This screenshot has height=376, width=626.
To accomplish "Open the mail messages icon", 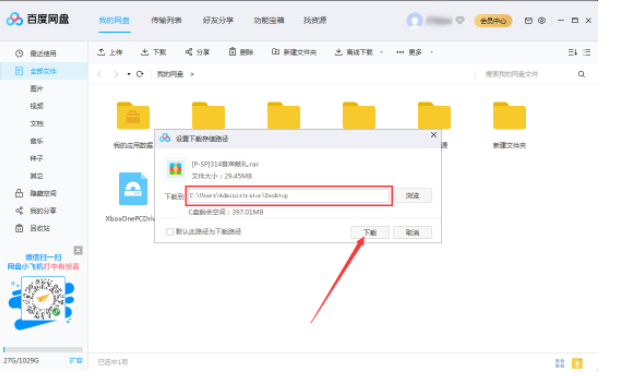I will 528,20.
